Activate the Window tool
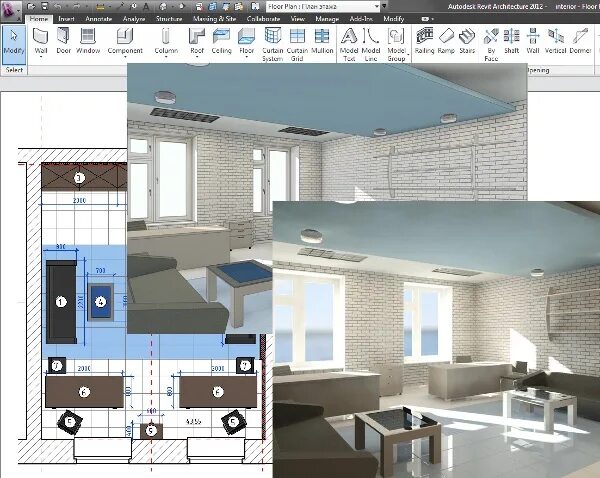600x478 pixels. (x=88, y=41)
